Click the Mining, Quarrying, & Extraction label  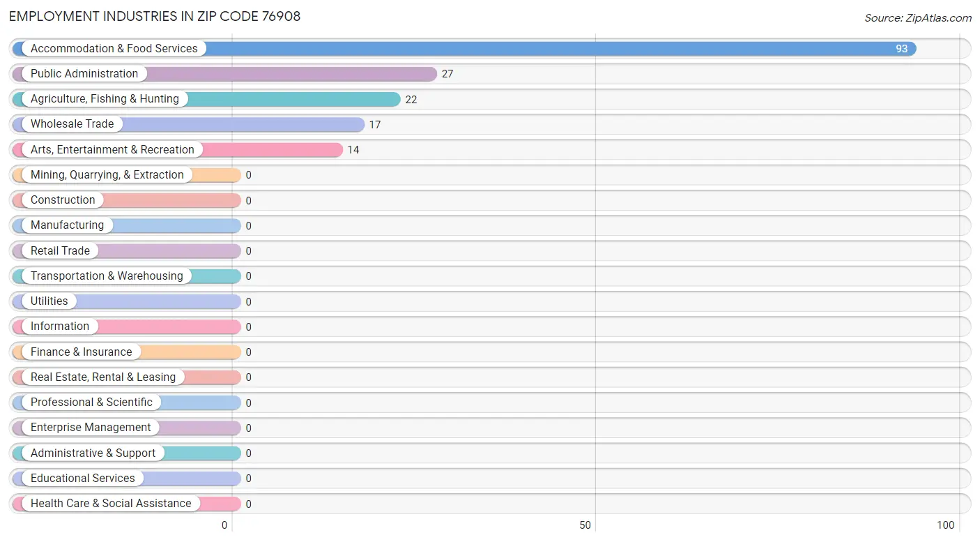[x=107, y=175]
